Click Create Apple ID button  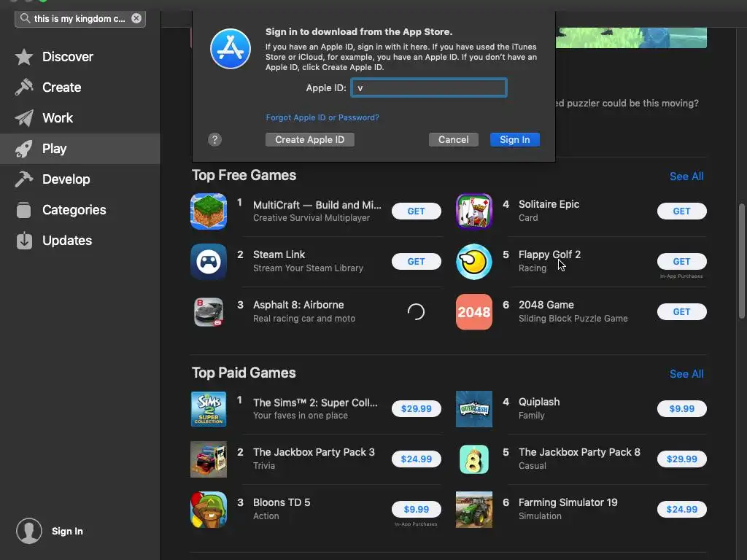(309, 139)
